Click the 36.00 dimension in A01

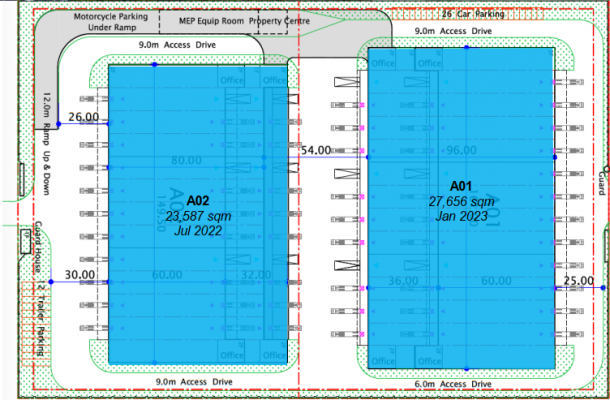403,281
